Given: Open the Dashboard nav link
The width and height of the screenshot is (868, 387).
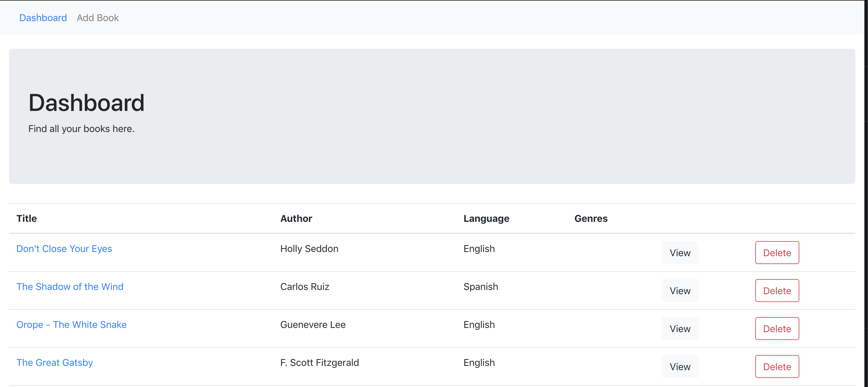Looking at the screenshot, I should 43,18.
